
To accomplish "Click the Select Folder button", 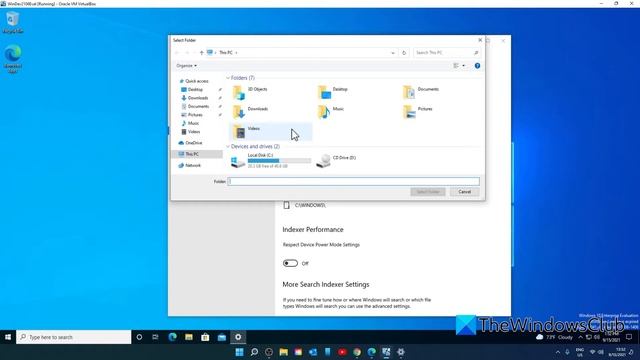I will [x=428, y=192].
